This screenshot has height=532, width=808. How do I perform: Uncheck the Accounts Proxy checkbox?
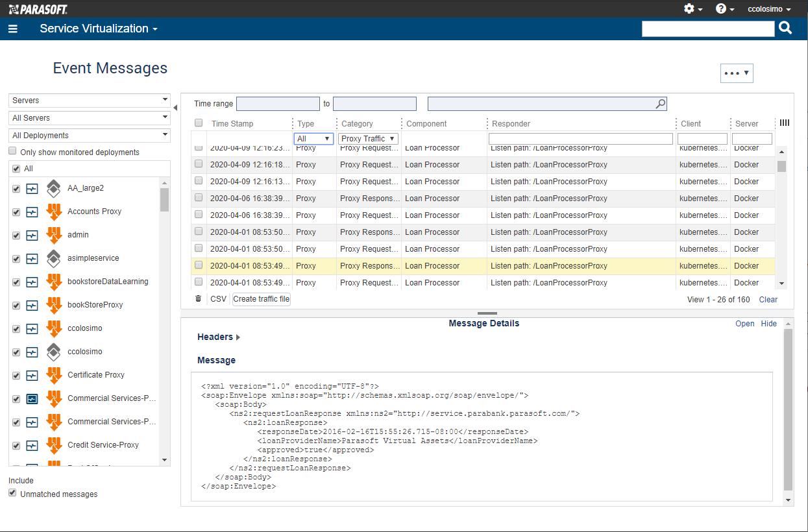tap(16, 212)
